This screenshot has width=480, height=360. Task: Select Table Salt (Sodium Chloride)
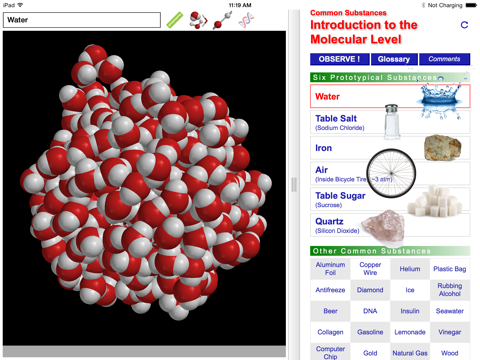pyautogui.click(x=390, y=122)
